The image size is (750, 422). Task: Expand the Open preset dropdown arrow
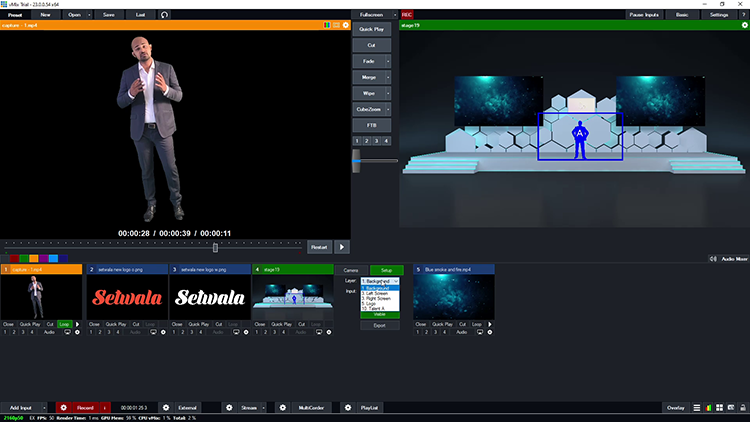(90, 15)
